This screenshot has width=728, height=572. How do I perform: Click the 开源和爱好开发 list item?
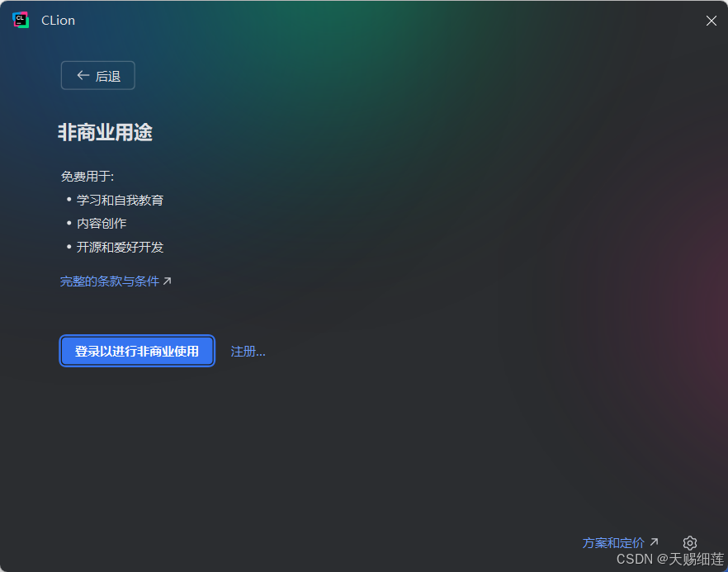click(120, 247)
